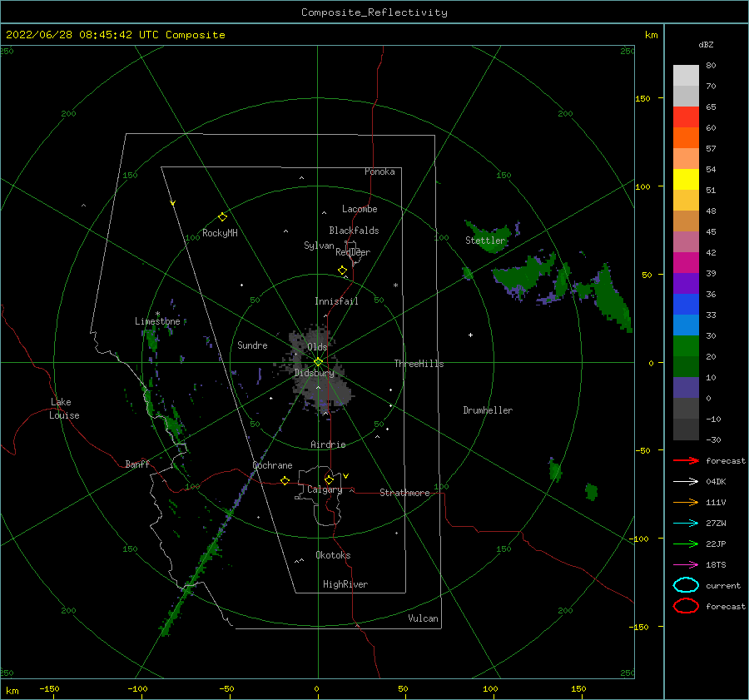Click the yellow diamond marker below RedDeer
749x700 pixels.
[x=342, y=271]
